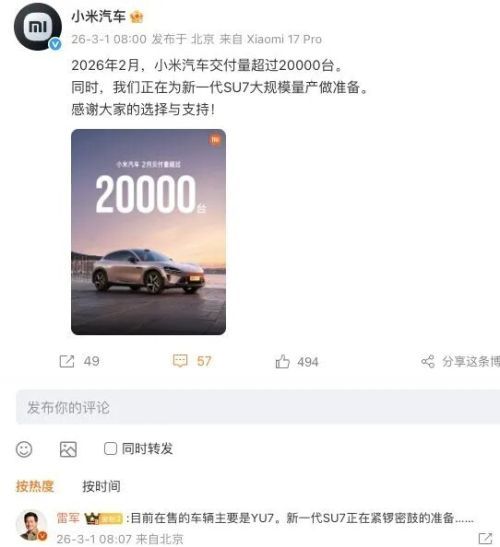Attach a picture using the image icon

[x=68, y=449]
